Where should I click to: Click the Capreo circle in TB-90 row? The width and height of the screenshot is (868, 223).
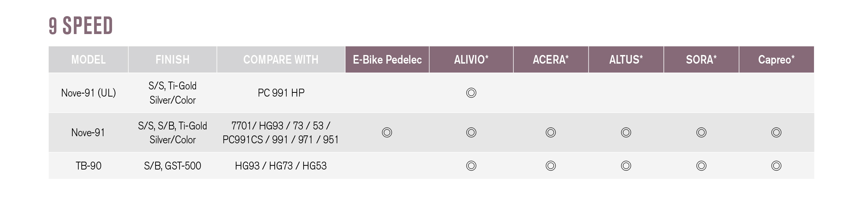pos(776,166)
